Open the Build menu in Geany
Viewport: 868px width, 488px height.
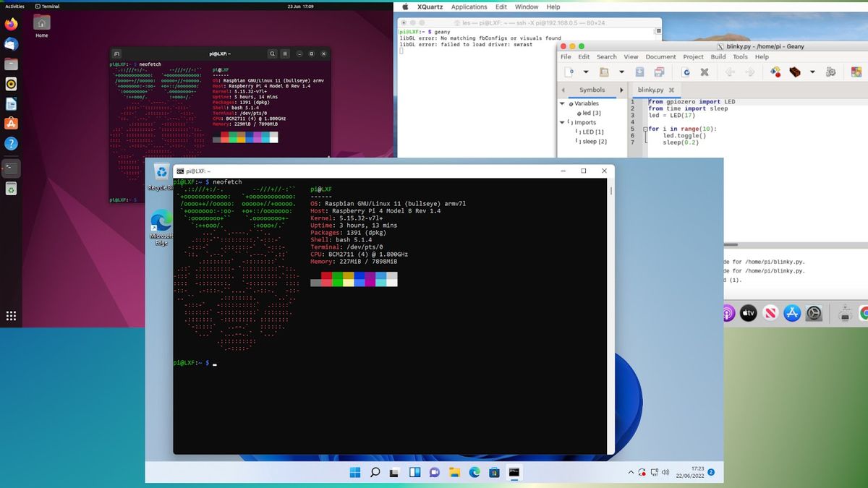718,56
